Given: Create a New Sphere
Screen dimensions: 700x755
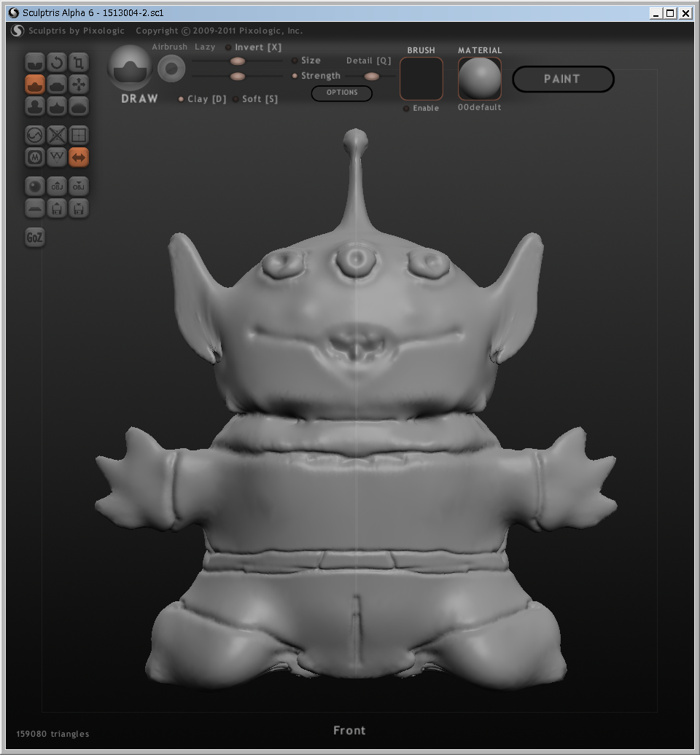Looking at the screenshot, I should (x=35, y=187).
